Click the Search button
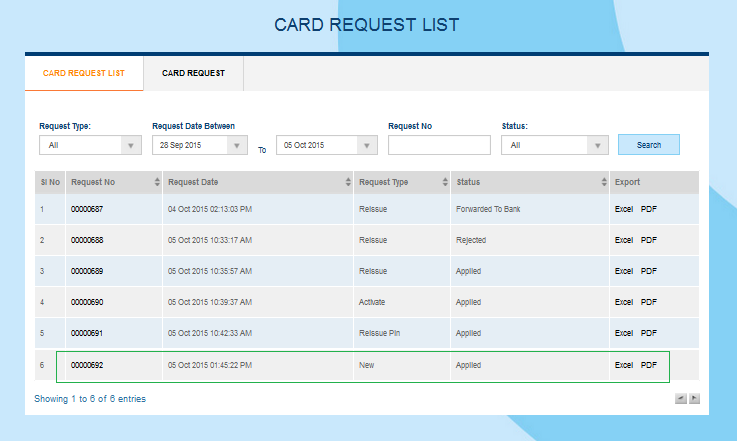 649,145
